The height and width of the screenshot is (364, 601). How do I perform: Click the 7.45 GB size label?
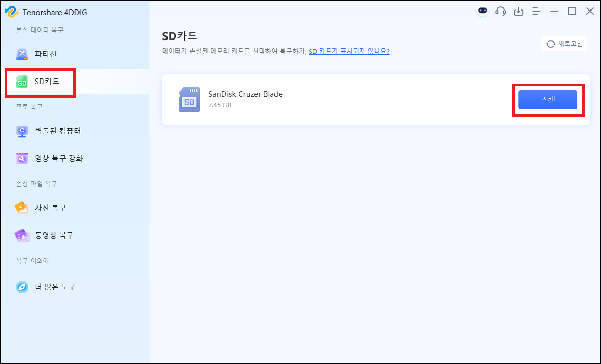[x=220, y=105]
